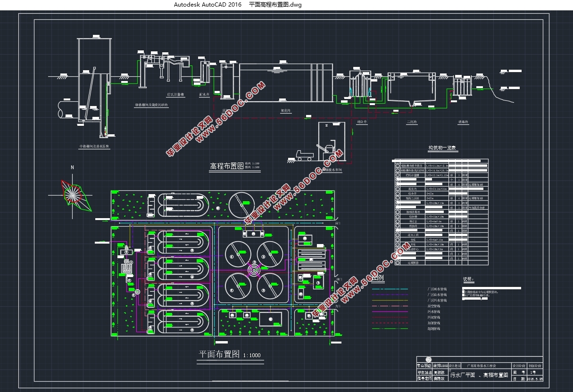Select the N north arrow letter
The height and width of the screenshot is (392, 573).
click(72, 168)
